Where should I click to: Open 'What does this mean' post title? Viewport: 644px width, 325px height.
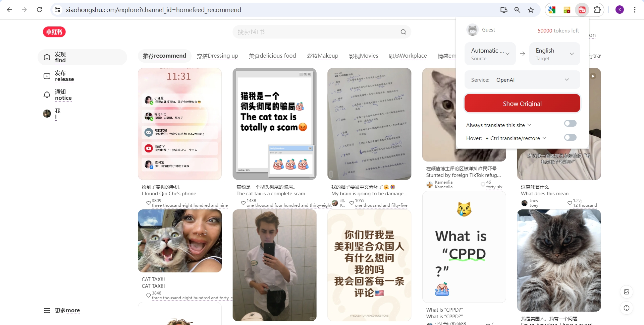tap(545, 194)
